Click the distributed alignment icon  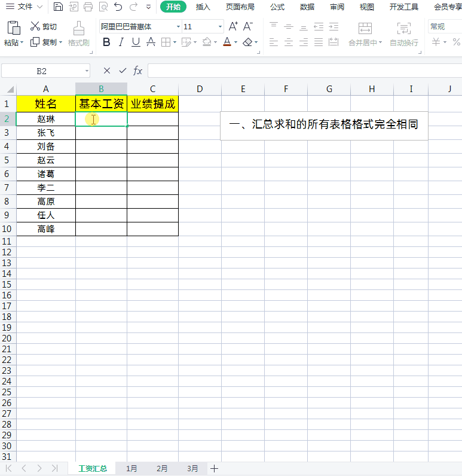tap(334, 42)
